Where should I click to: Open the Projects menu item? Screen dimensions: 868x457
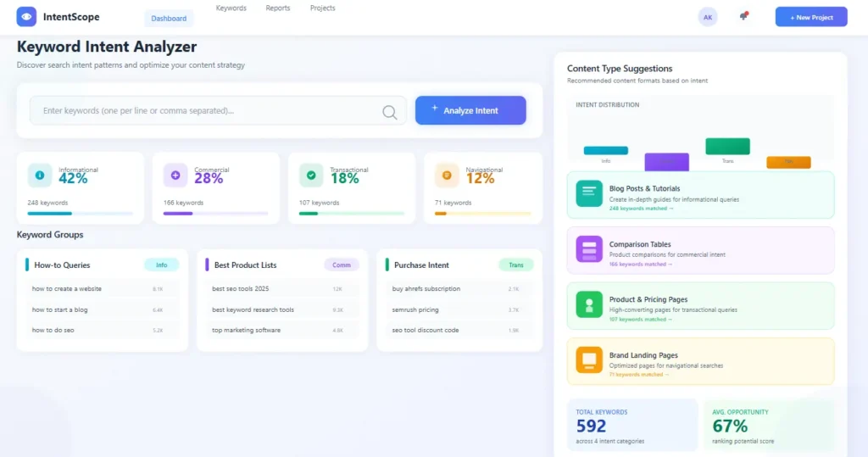323,8
